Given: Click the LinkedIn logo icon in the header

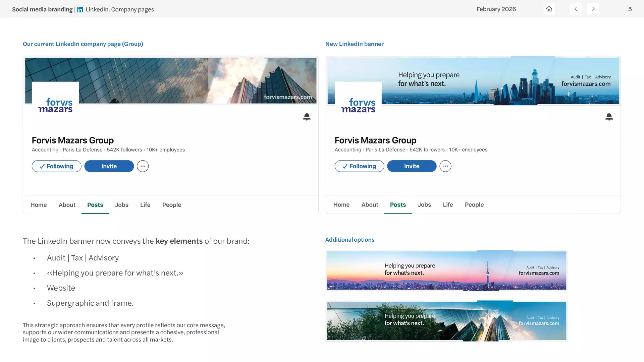Looking at the screenshot, I should click(x=80, y=9).
